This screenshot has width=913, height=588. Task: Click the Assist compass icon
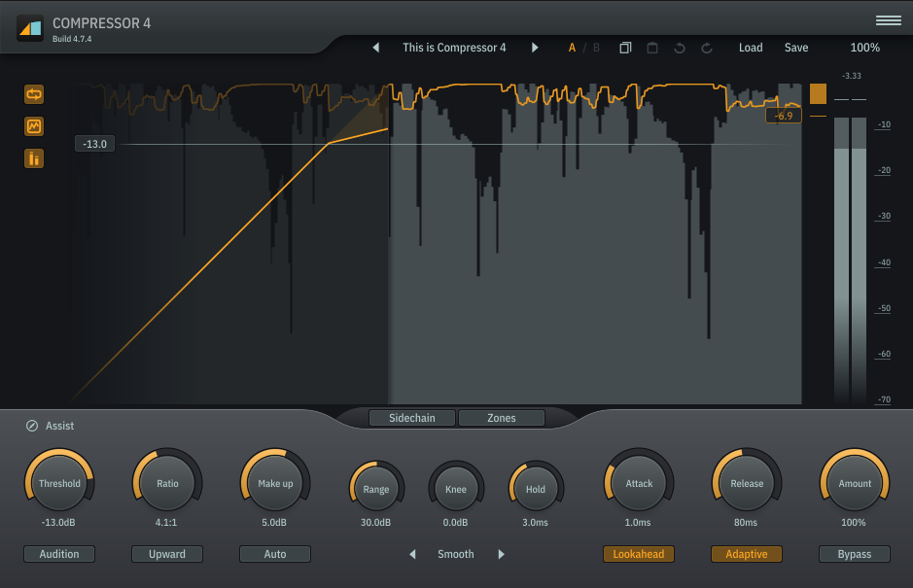click(32, 426)
